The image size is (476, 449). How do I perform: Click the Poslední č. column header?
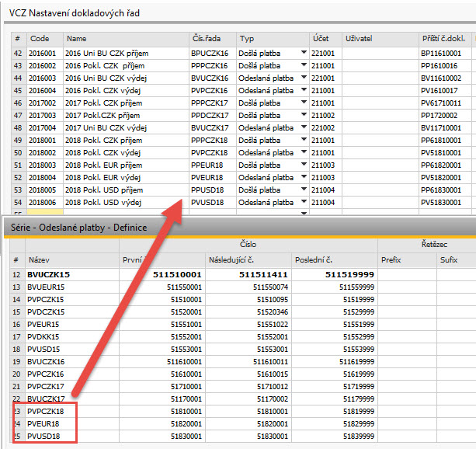[335, 260]
